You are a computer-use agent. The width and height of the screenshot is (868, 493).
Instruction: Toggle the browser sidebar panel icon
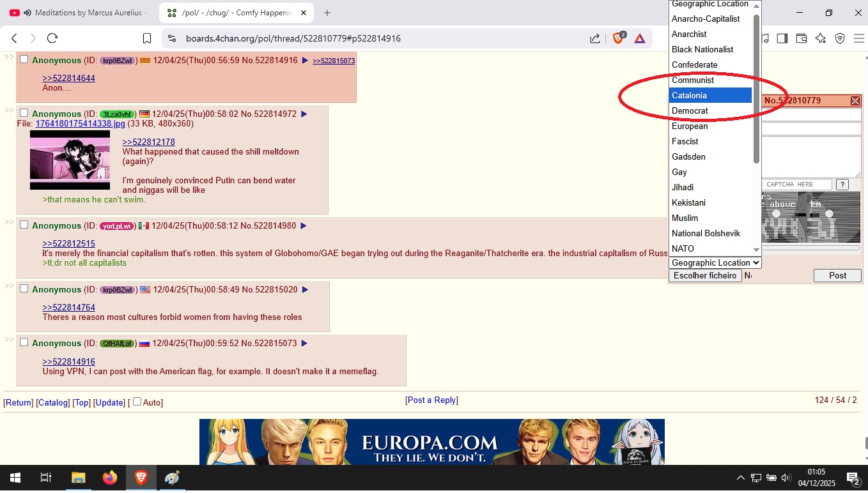782,38
